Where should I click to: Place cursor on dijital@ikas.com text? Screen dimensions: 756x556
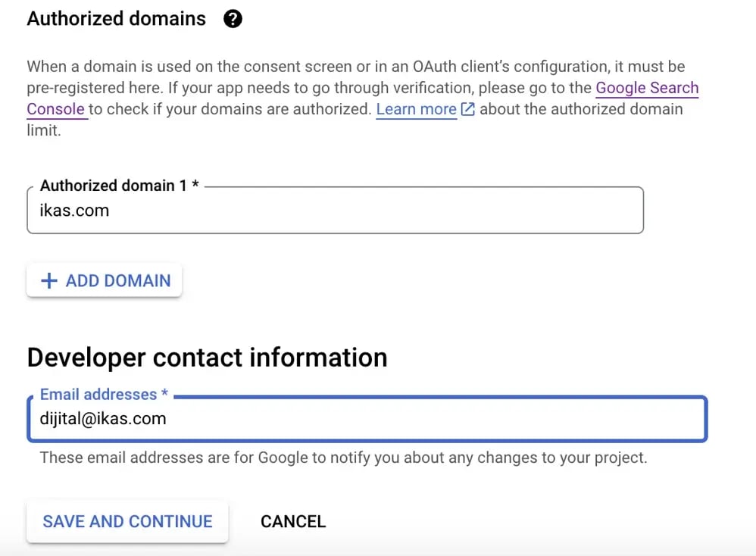(103, 419)
